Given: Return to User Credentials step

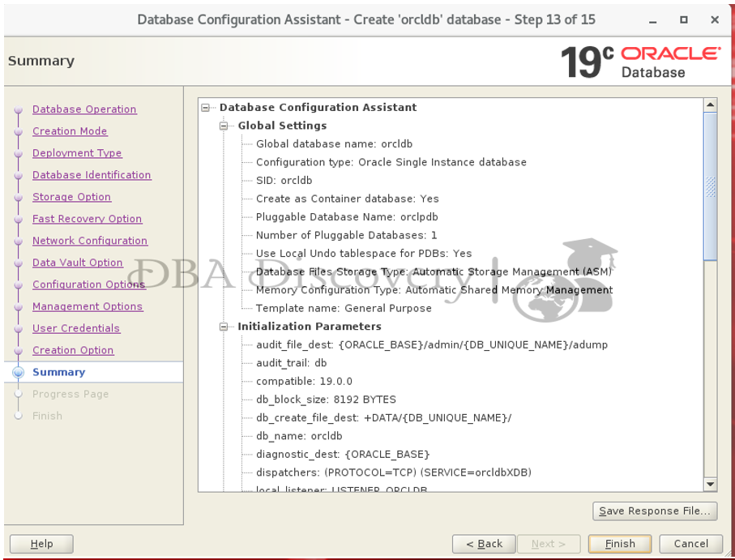Looking at the screenshot, I should click(x=76, y=328).
